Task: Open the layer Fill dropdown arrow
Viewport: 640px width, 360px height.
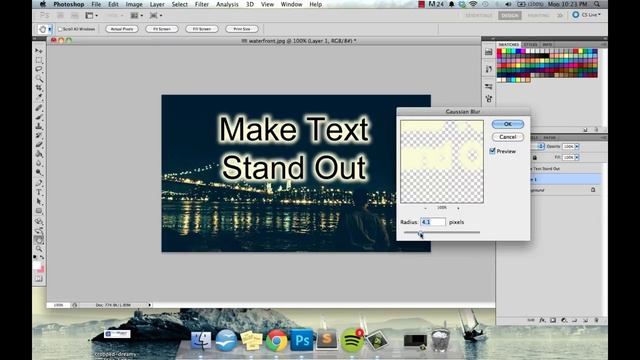Action: (x=577, y=157)
